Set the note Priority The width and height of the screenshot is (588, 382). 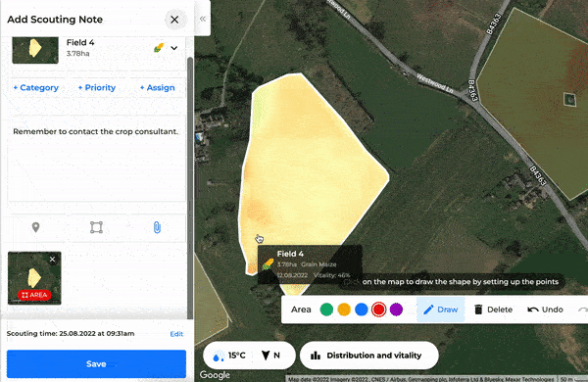pyautogui.click(x=97, y=88)
